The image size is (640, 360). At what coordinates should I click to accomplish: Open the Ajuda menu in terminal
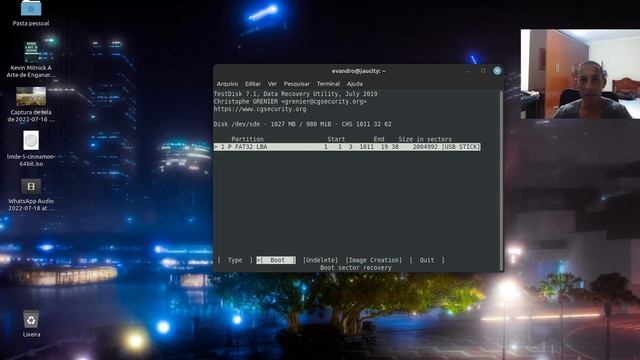click(355, 84)
